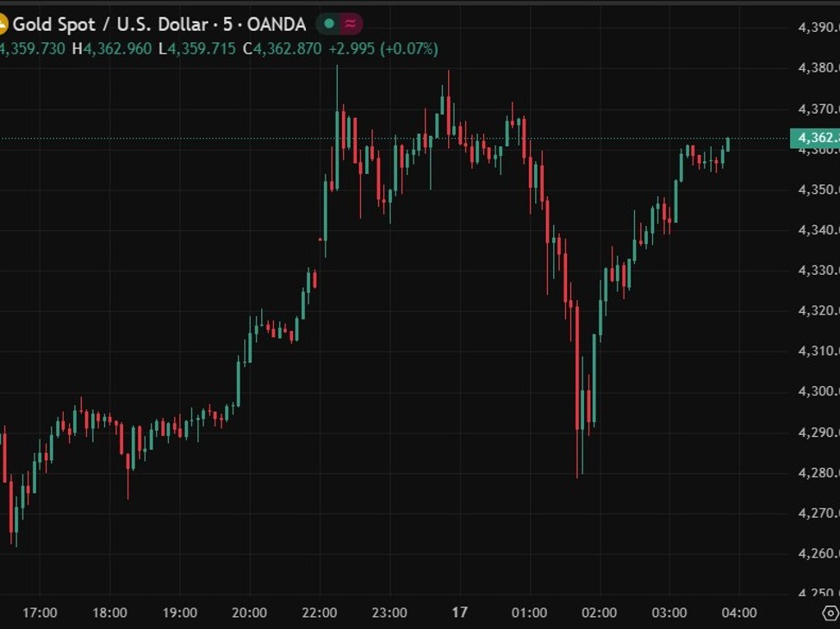Click the 22:00 time axis label
Viewport: 840px width, 629px height.
point(320,613)
